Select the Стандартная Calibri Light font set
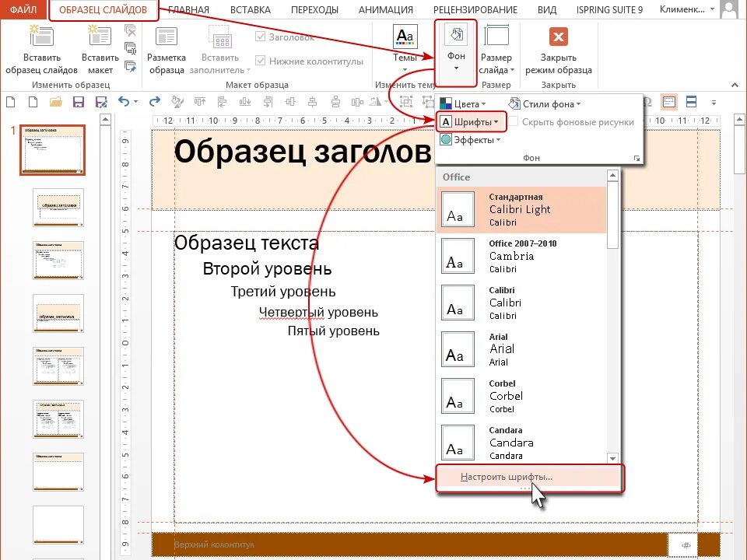The image size is (747, 560). pyautogui.click(x=521, y=209)
